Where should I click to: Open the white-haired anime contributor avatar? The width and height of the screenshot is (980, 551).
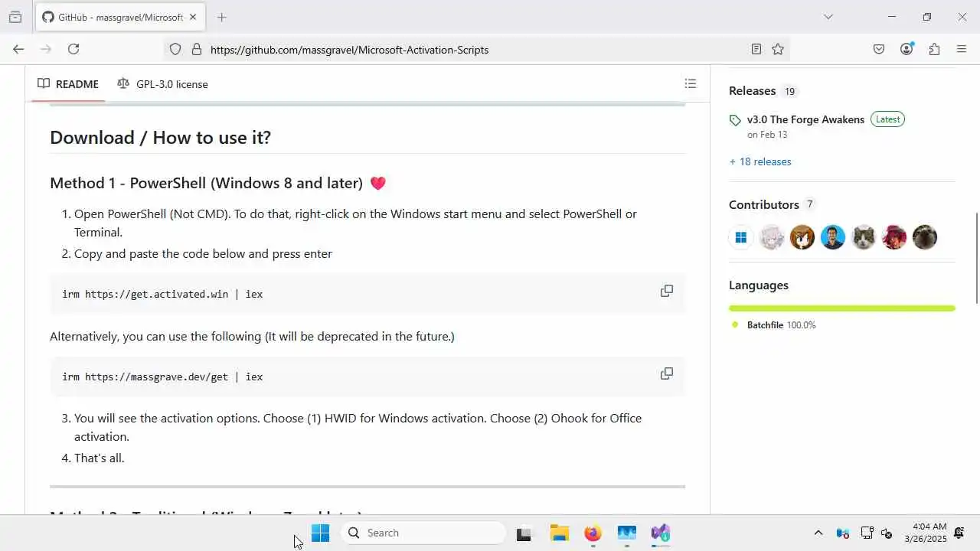click(x=772, y=237)
